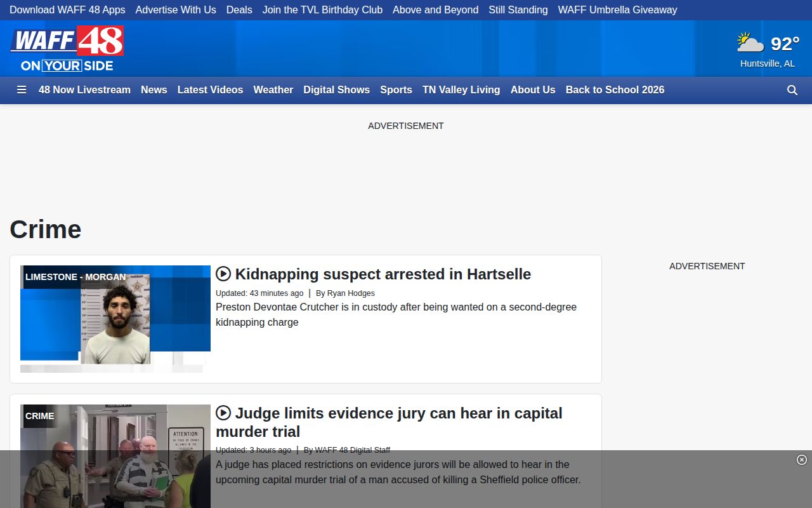Click the kidnapping suspect mugshot thumbnail
Image resolution: width=812 pixels, height=508 pixels.
[x=115, y=319]
